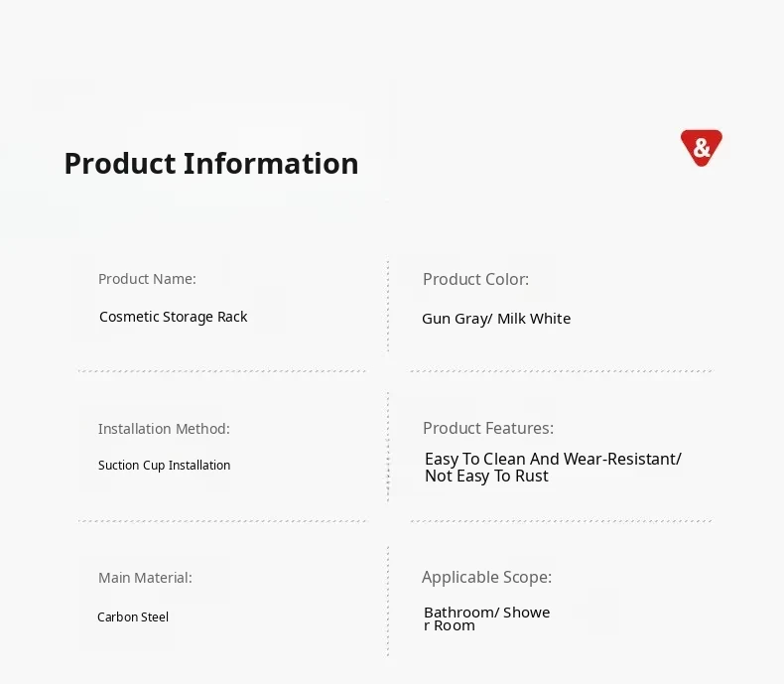Click the Gun Gray/ Milk White value
The width and height of the screenshot is (784, 684).
pyautogui.click(x=496, y=319)
